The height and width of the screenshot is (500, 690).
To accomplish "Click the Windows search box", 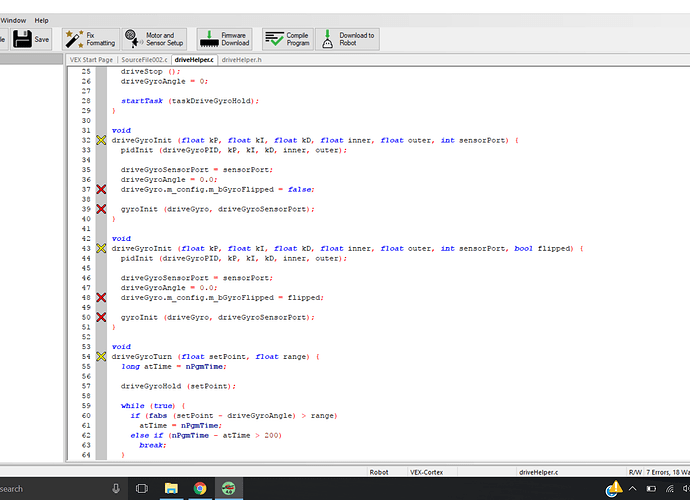I will coord(62,489).
